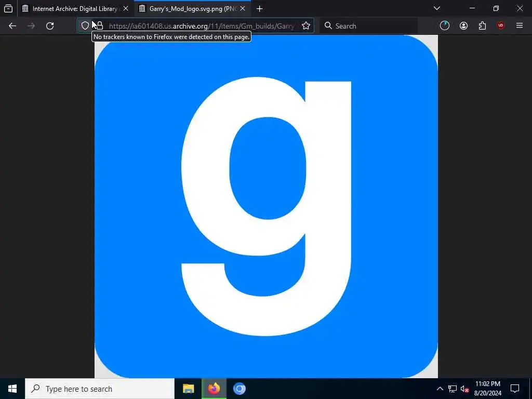Open the Extensions puzzle piece menu
Image resolution: width=532 pixels, height=399 pixels.
pos(482,26)
